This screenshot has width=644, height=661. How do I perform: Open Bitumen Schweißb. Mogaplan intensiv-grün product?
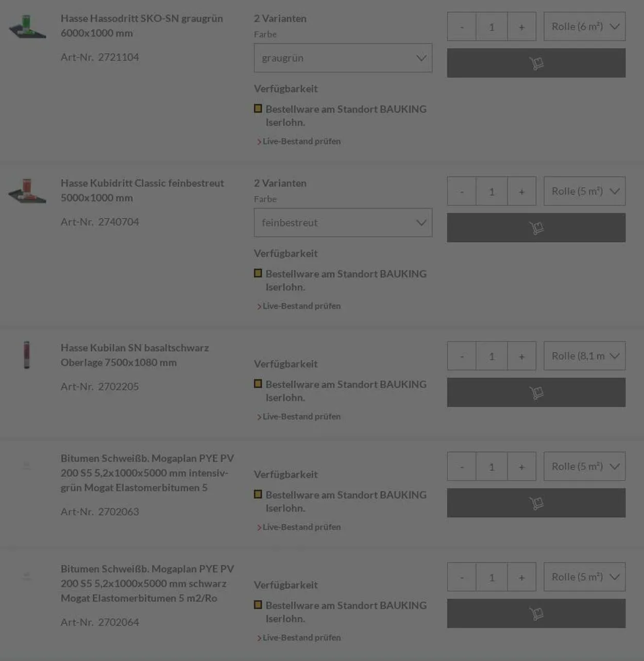[x=147, y=472]
